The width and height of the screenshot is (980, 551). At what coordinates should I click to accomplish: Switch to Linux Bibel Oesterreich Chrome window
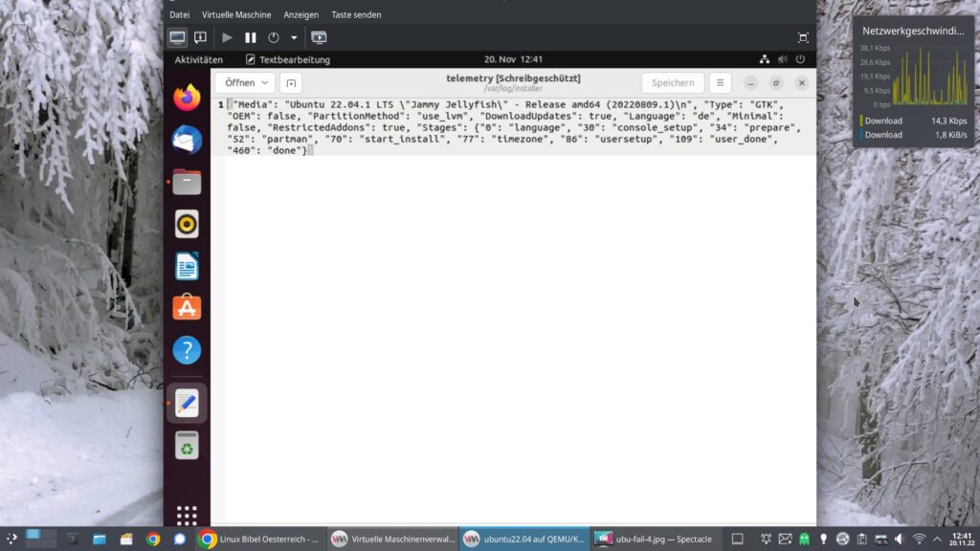pyautogui.click(x=259, y=539)
